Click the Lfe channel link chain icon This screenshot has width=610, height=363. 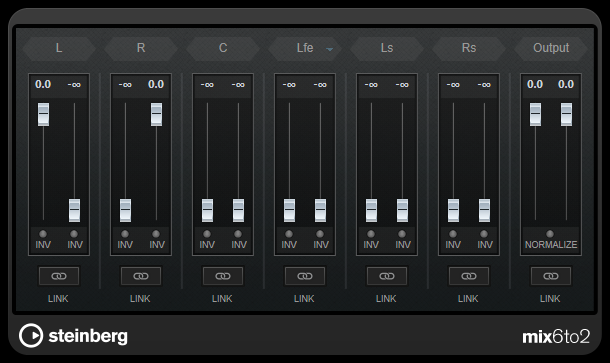tap(305, 276)
